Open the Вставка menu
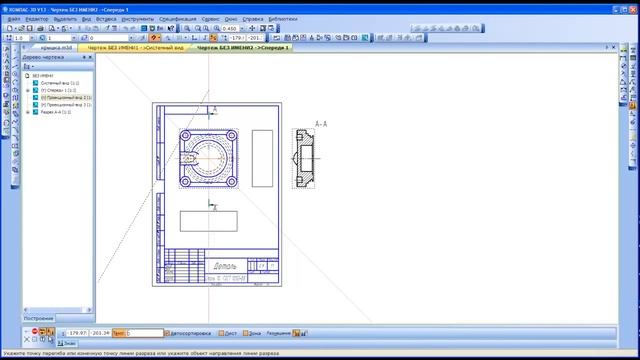 point(106,19)
